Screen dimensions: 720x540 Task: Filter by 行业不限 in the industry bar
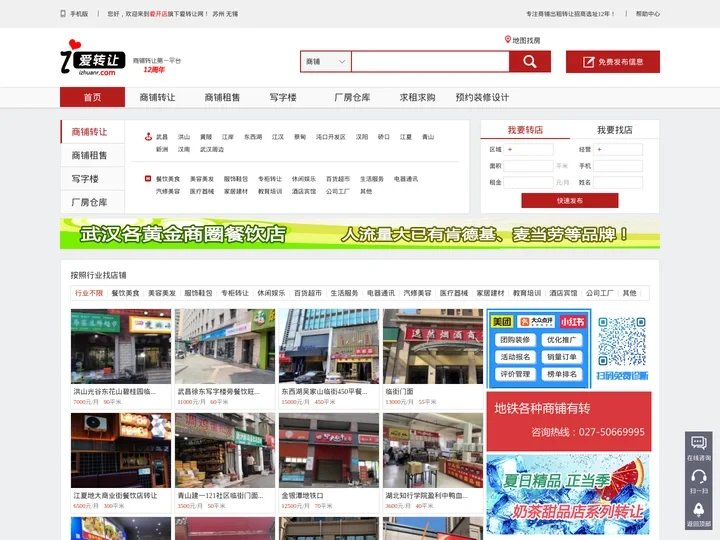point(89,293)
